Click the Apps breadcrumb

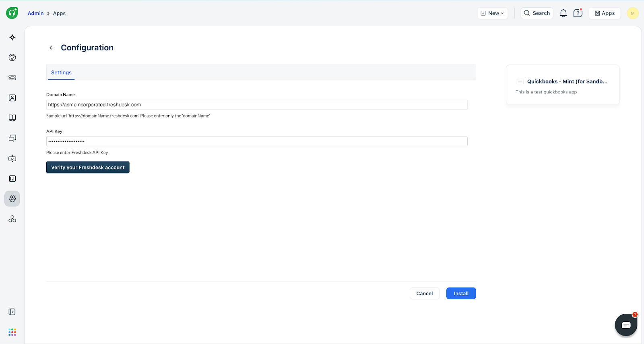pyautogui.click(x=59, y=13)
